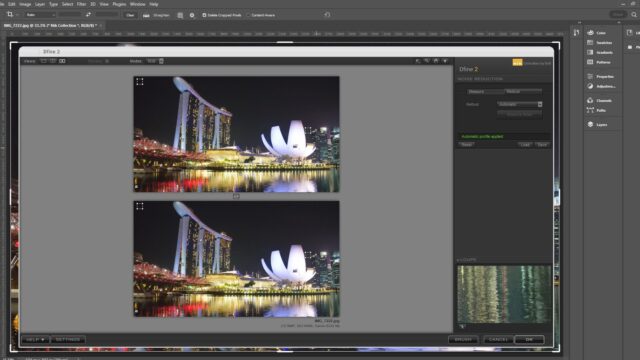
Task: Click the top before preview image
Action: pyautogui.click(x=236, y=134)
